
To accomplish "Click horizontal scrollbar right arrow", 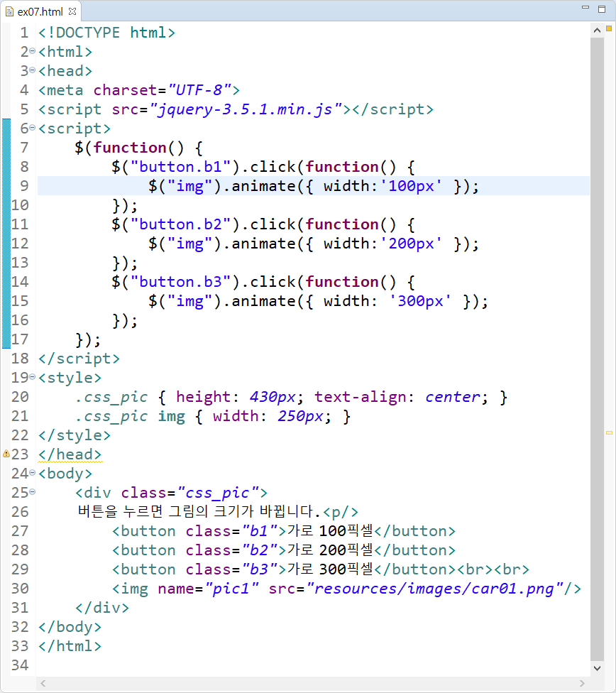I will click(x=582, y=683).
